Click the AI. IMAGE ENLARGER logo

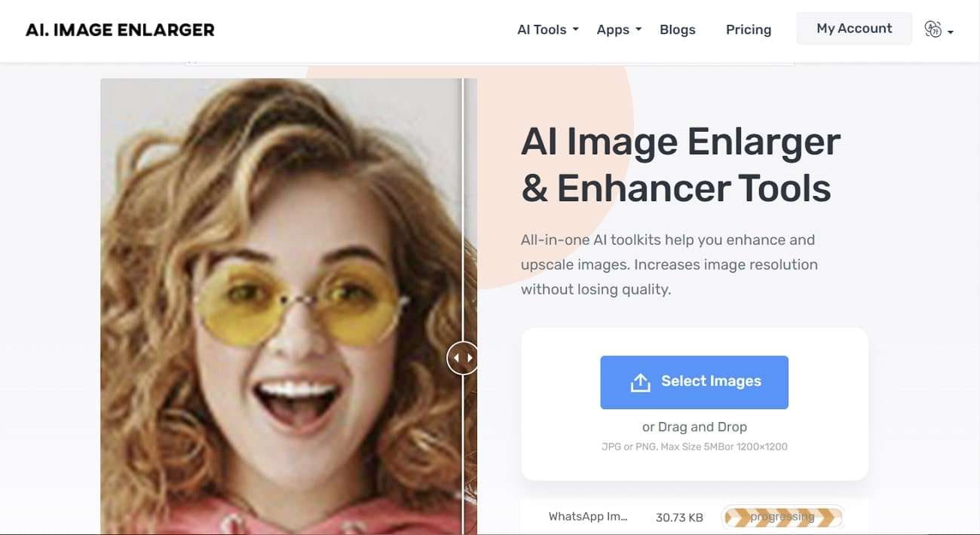(x=119, y=29)
